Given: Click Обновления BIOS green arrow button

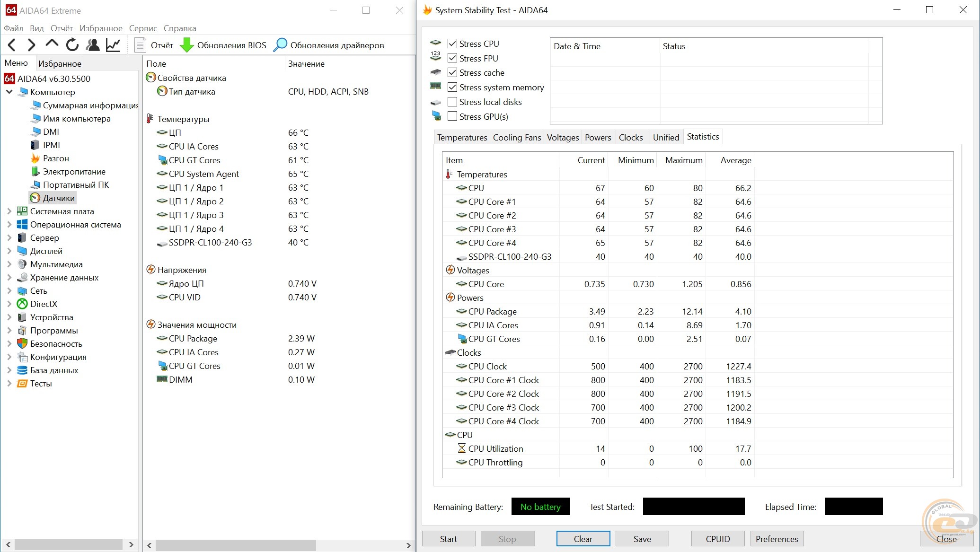Looking at the screenshot, I should [223, 45].
